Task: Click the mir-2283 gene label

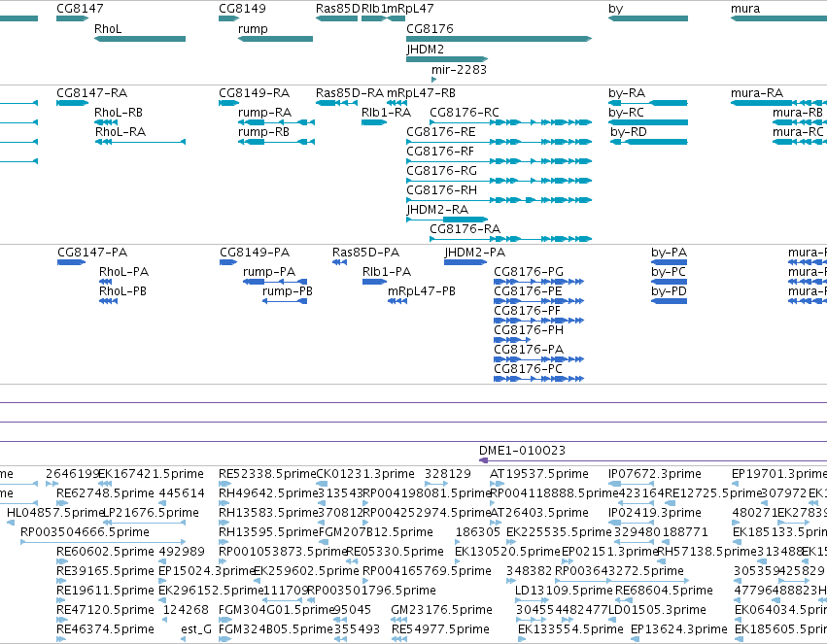Action: click(x=459, y=70)
